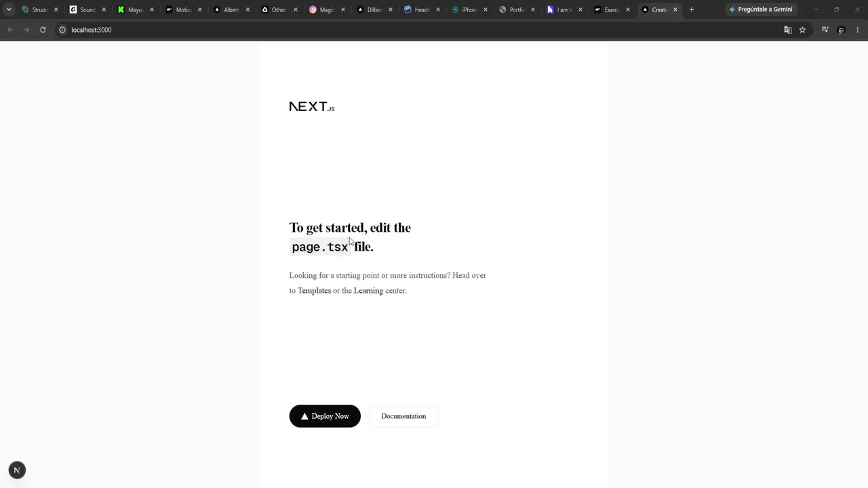Viewport: 868px width, 488px height.
Task: Click the Next.js logo
Action: (312, 106)
